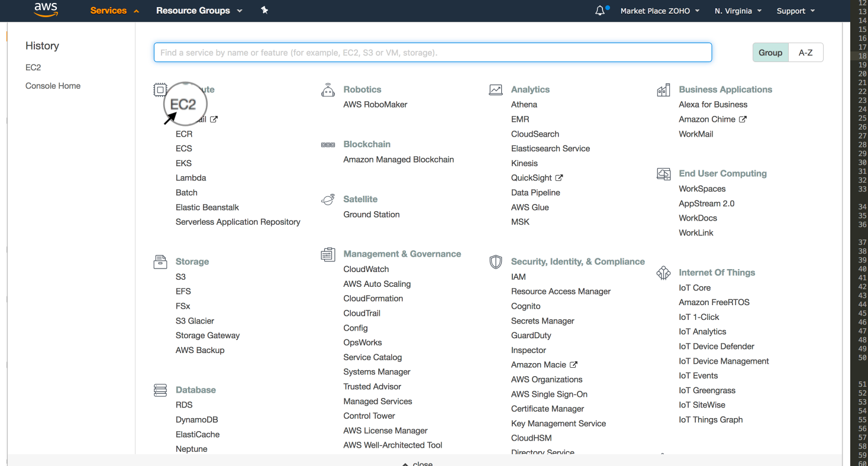Click Amazon Chime's external link icon
Screen dimensions: 868x466
(x=743, y=119)
